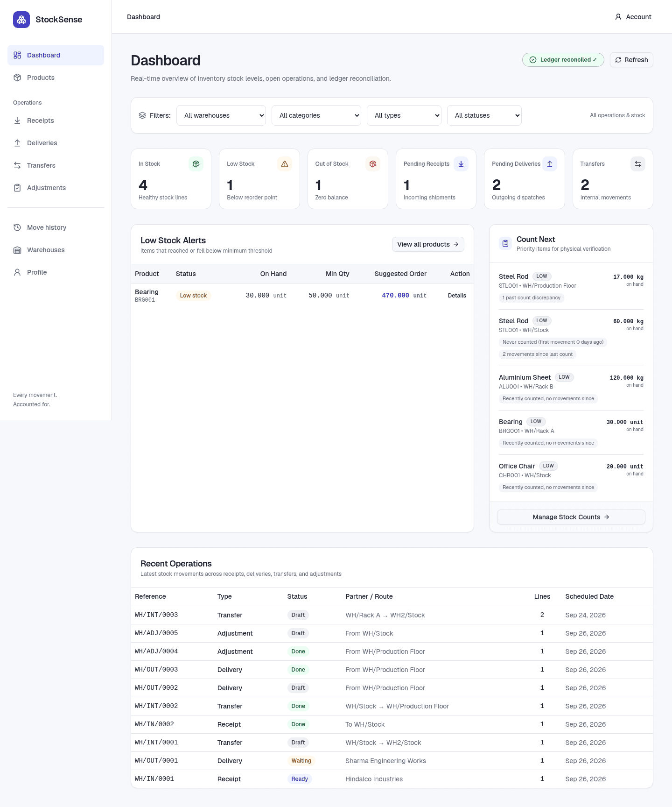The image size is (672, 807).
Task: Click the Office Chair item in Count Next
Action: coord(571,477)
